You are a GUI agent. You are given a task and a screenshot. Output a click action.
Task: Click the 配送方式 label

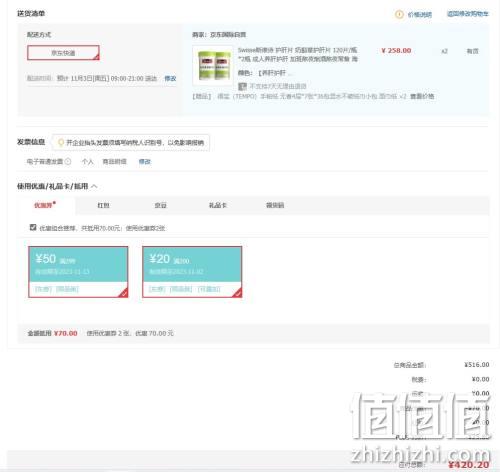pos(39,35)
